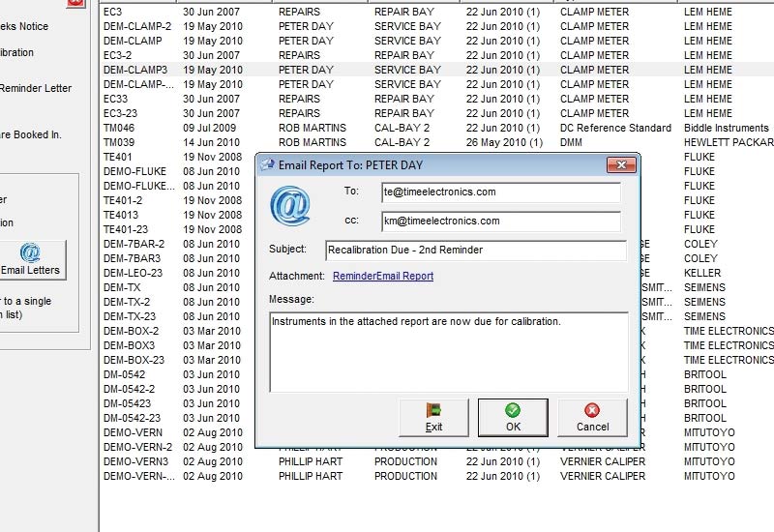Viewport: 774px width, 532px height.
Task: Open the ReminderEmail Report attachment link
Action: [383, 277]
